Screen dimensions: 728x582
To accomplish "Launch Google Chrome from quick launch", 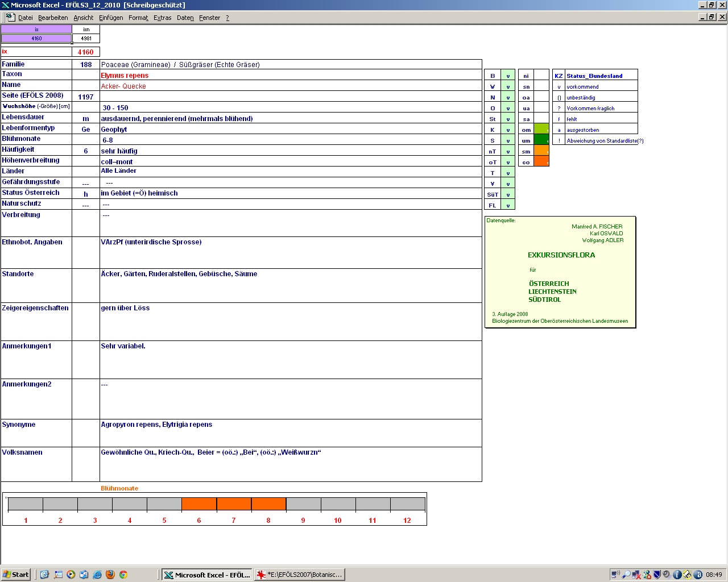I will (123, 575).
